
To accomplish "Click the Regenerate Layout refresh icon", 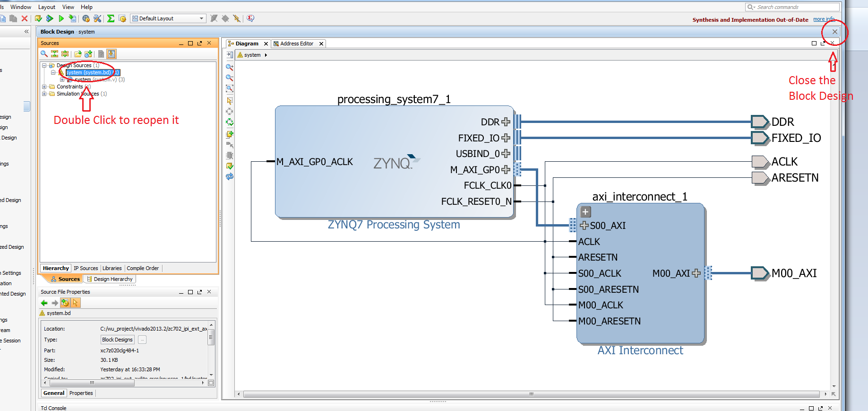I will 230,176.
